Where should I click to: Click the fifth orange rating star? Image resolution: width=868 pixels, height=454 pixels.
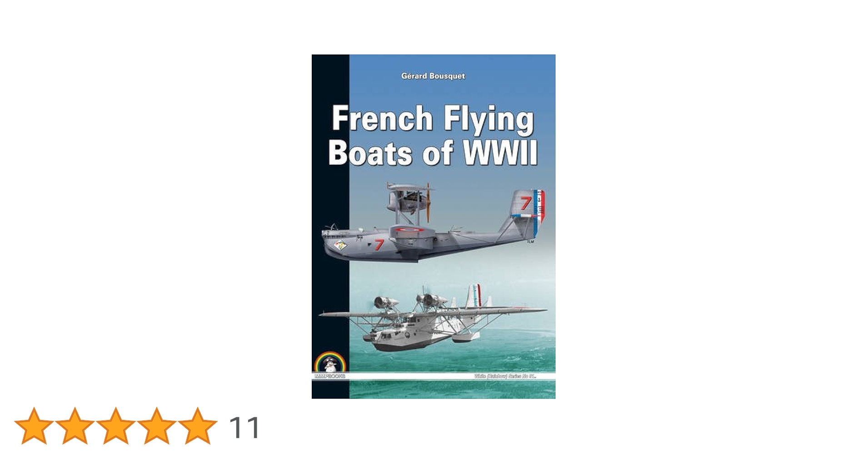point(197,426)
